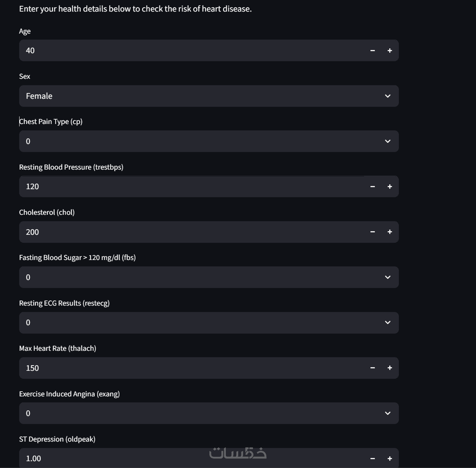476x468 pixels.
Task: Increase Max Heart Rate value
Action: (x=390, y=368)
